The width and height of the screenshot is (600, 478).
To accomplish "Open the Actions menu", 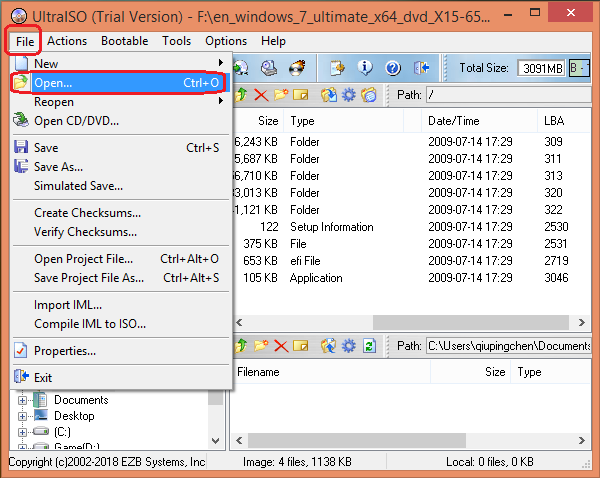I will coord(67,41).
